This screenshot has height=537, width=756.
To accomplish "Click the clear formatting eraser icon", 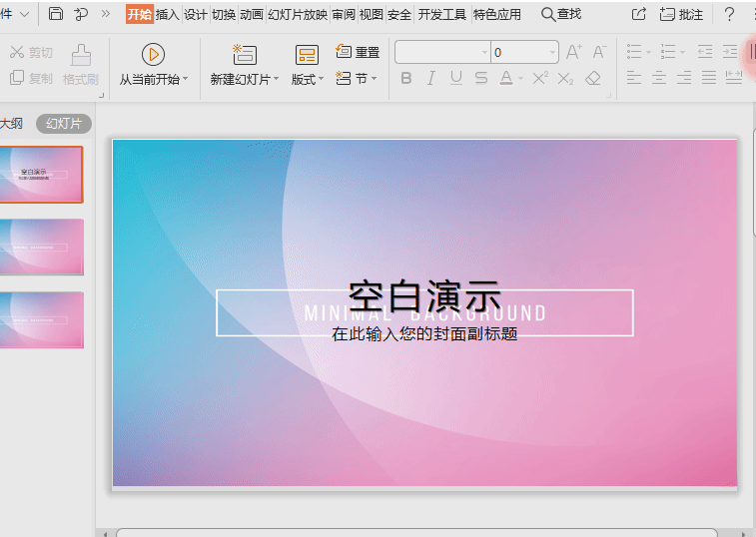I will (x=593, y=78).
